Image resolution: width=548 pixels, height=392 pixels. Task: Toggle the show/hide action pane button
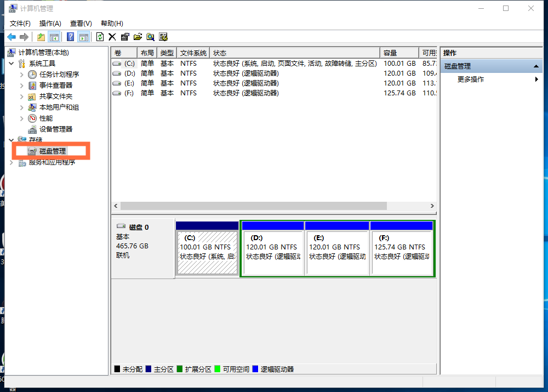point(83,37)
